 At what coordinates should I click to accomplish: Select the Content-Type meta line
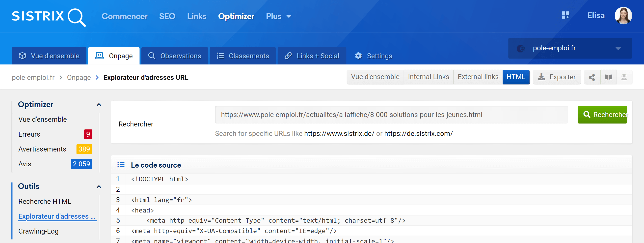point(275,220)
